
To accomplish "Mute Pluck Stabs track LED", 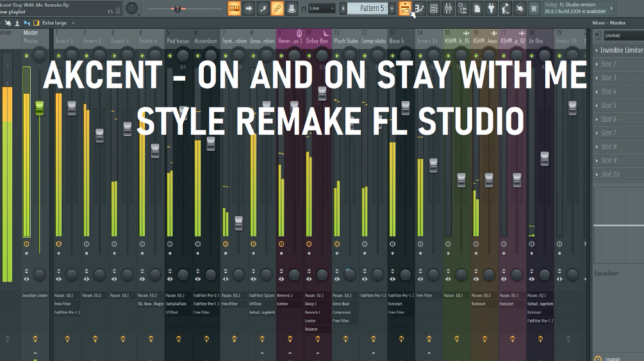I will [x=337, y=56].
